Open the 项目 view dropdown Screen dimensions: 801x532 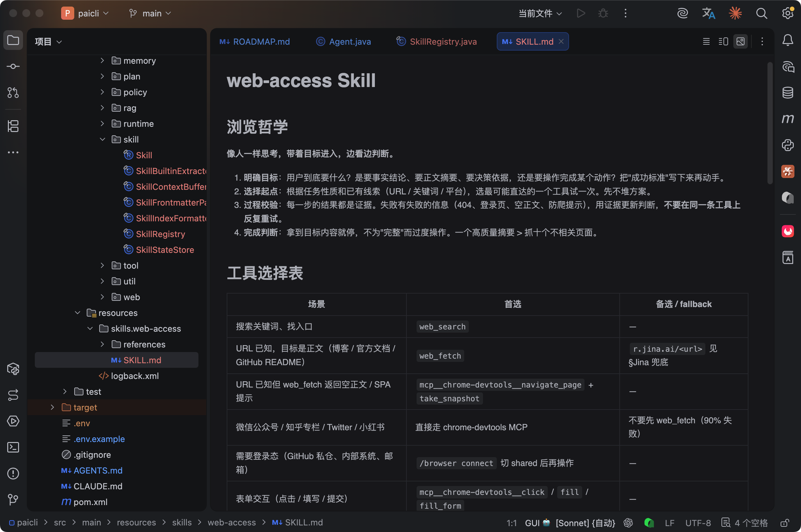(x=48, y=42)
